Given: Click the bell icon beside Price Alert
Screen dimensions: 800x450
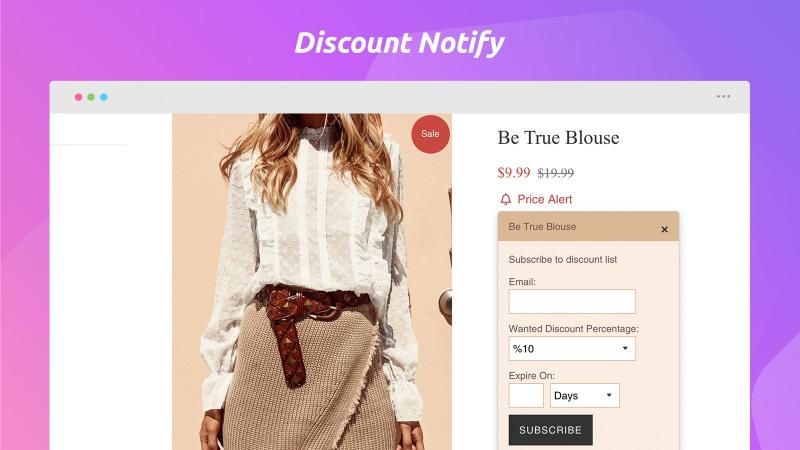Looking at the screenshot, I should pos(506,199).
